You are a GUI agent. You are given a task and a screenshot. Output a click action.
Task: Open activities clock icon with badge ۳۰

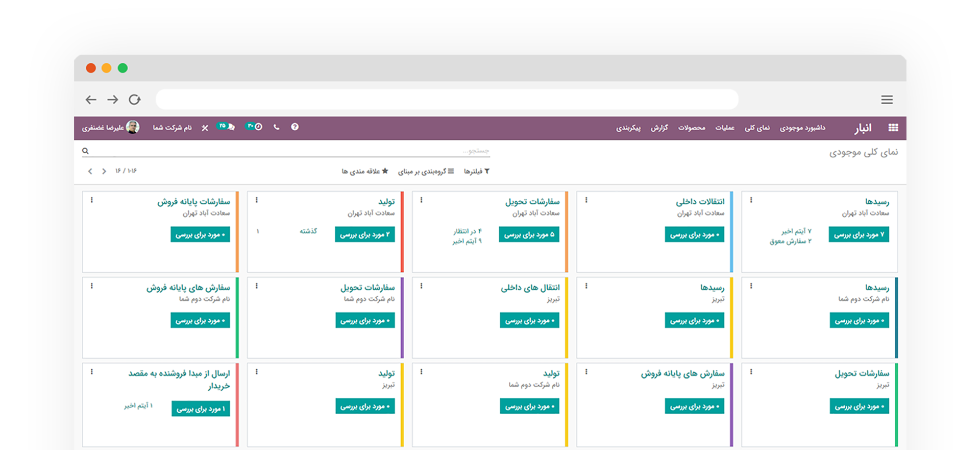(254, 126)
